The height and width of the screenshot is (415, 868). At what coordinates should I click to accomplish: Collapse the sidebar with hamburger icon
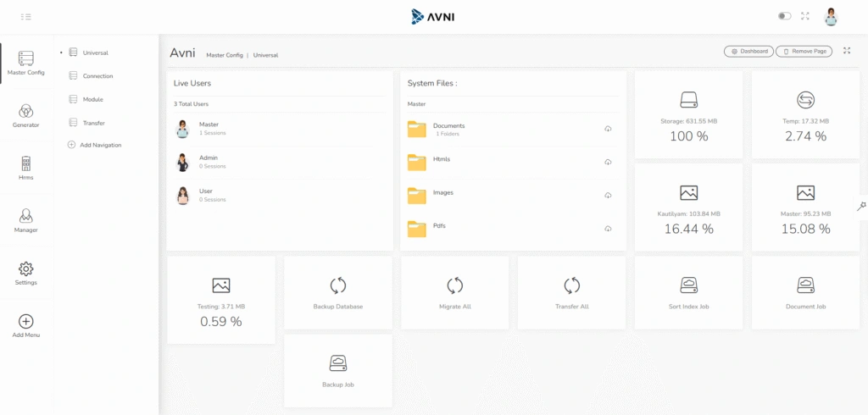(26, 16)
